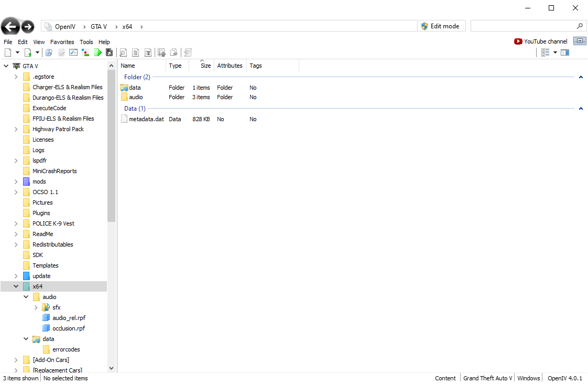Collapse the x64 tree node
The width and height of the screenshot is (588, 384).
(x=16, y=286)
